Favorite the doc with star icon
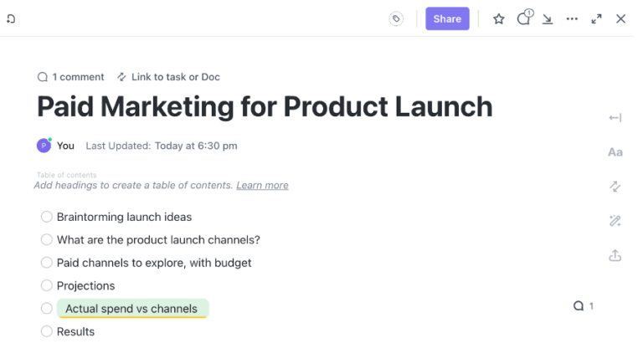The height and width of the screenshot is (364, 643). [499, 19]
